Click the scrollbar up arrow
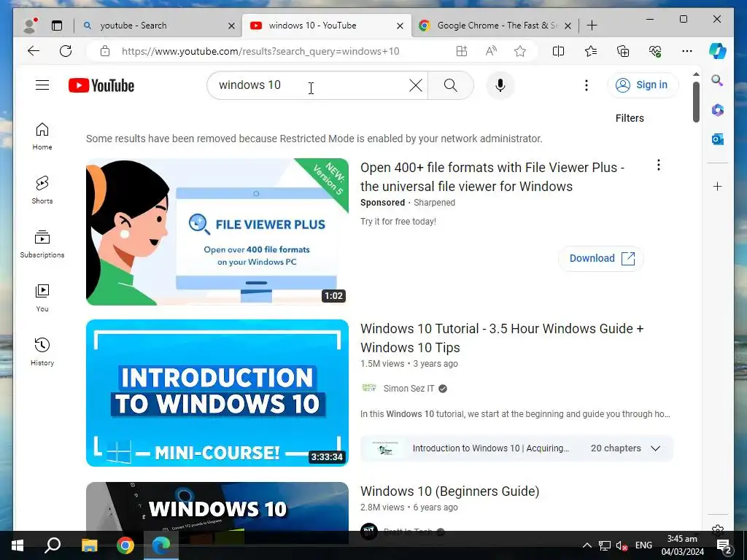Screen dimensions: 747x560 pyautogui.click(x=696, y=74)
